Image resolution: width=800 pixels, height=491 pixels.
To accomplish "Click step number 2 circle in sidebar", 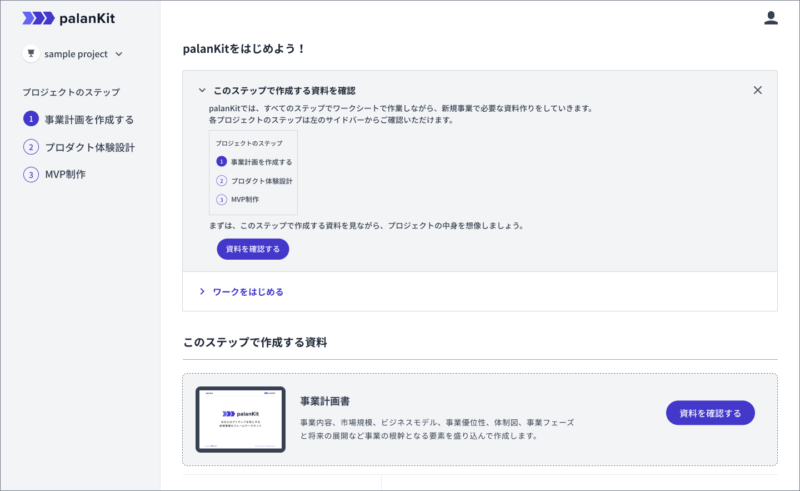I will click(31, 147).
